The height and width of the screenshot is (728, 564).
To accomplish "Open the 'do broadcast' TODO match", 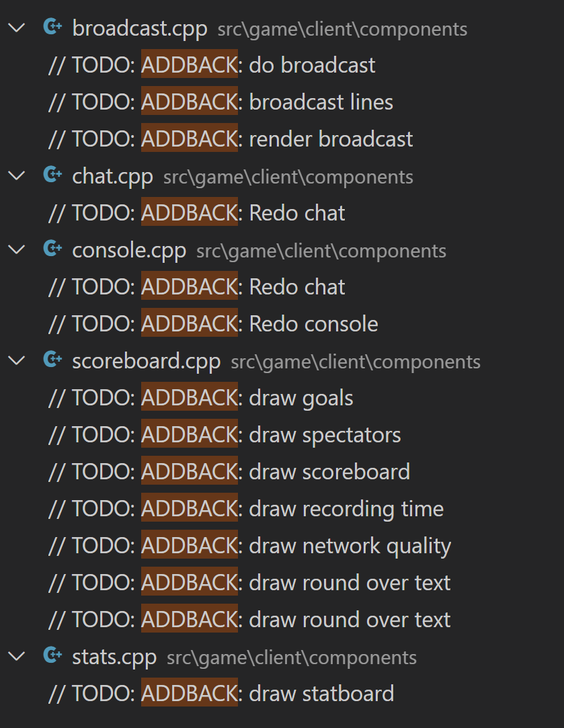I will click(212, 65).
